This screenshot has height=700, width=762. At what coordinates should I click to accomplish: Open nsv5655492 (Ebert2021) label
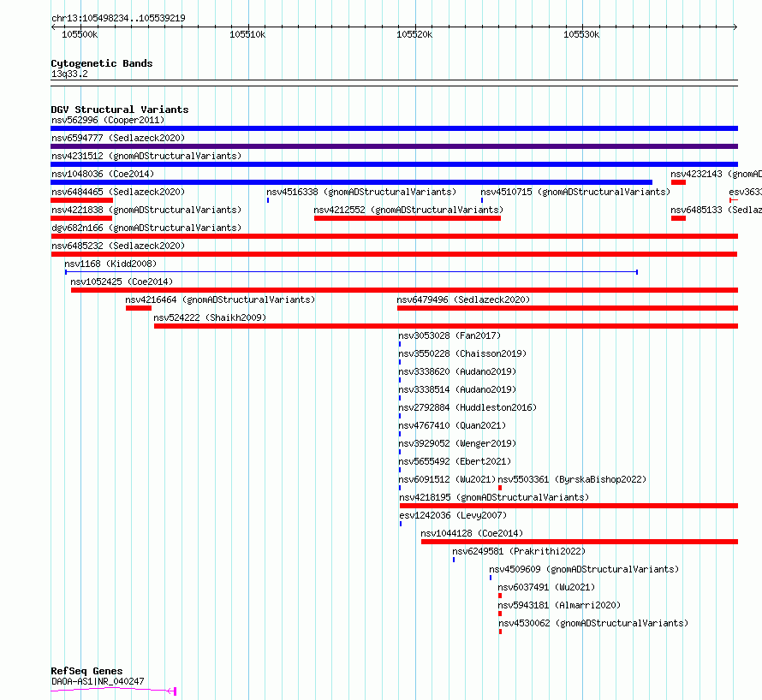455,461
